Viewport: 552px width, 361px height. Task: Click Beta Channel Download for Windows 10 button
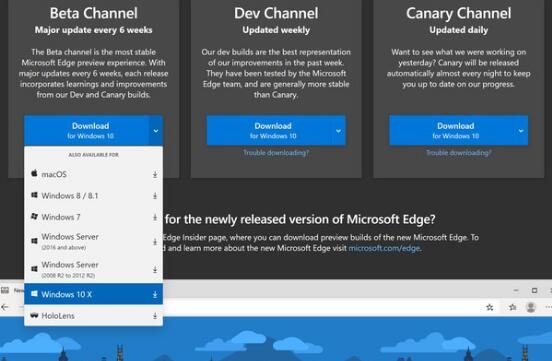(x=87, y=130)
